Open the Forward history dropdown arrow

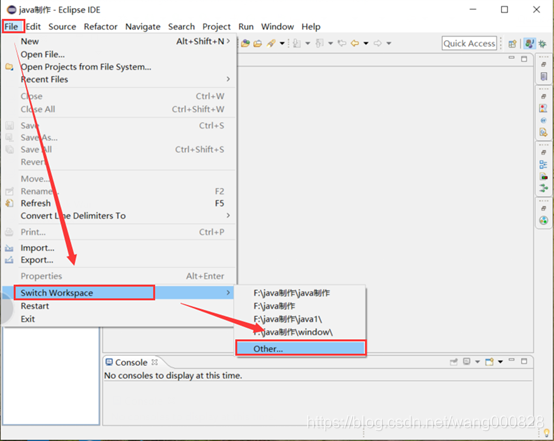coord(389,43)
